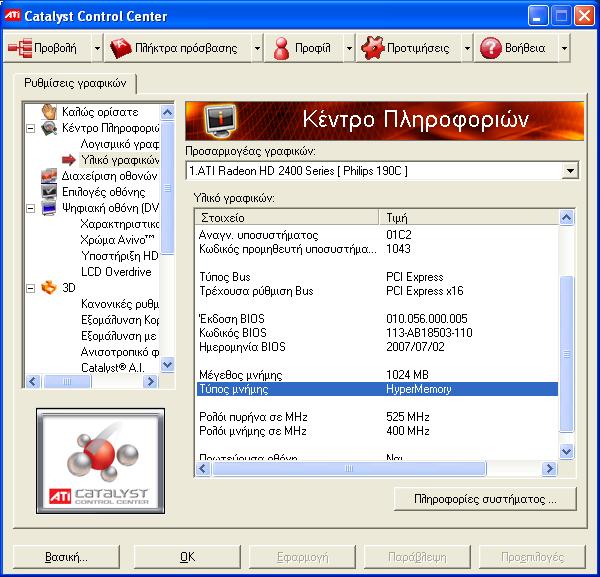600x577 pixels.
Task: Select Χαρακτηριστικά under Ψηφιακή οθόνη
Action: click(120, 224)
